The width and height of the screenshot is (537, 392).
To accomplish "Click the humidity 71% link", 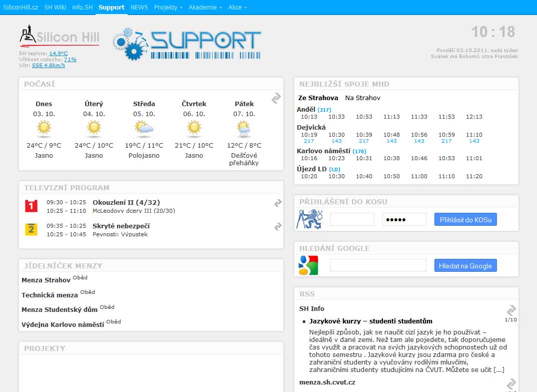I will 70,59.
